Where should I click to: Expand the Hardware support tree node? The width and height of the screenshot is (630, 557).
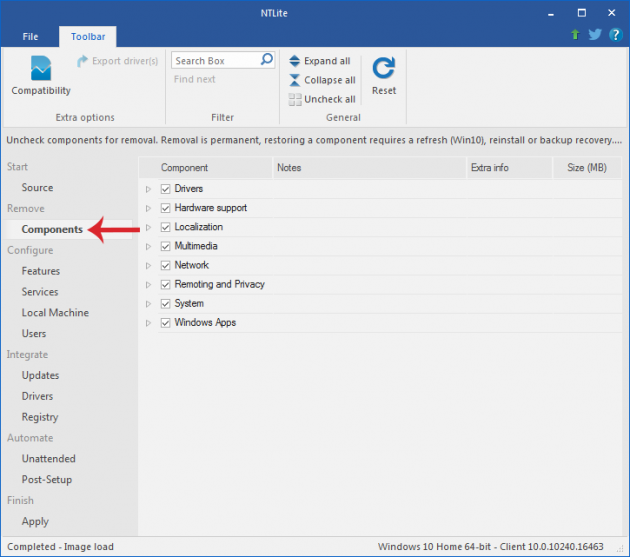(x=148, y=208)
